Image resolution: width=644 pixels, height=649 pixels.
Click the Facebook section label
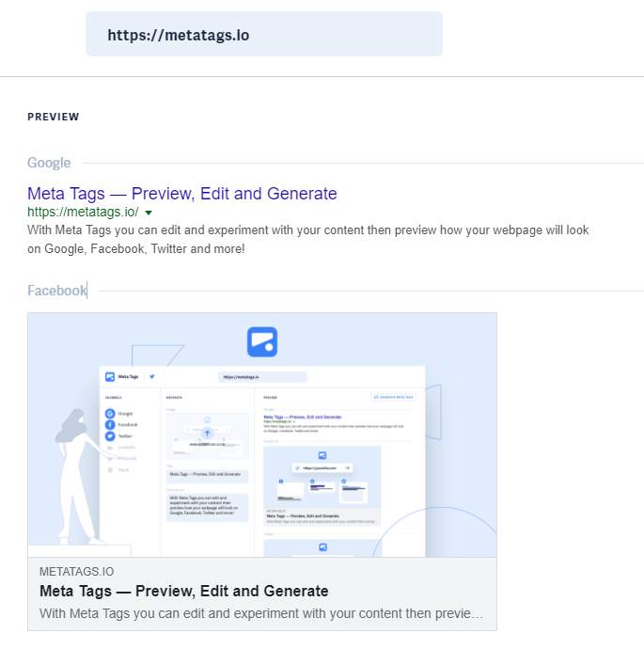point(57,291)
